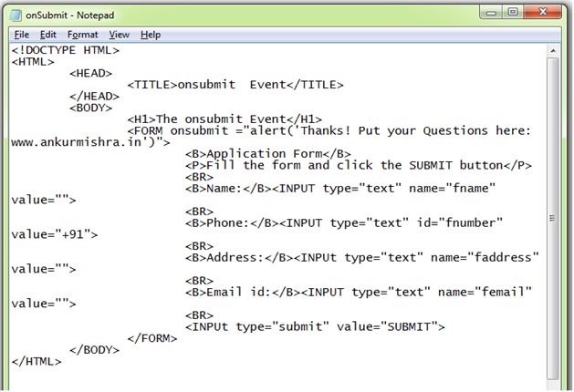Click the closing </HTML> tag line
Screen dimensions: 574x392
37,361
